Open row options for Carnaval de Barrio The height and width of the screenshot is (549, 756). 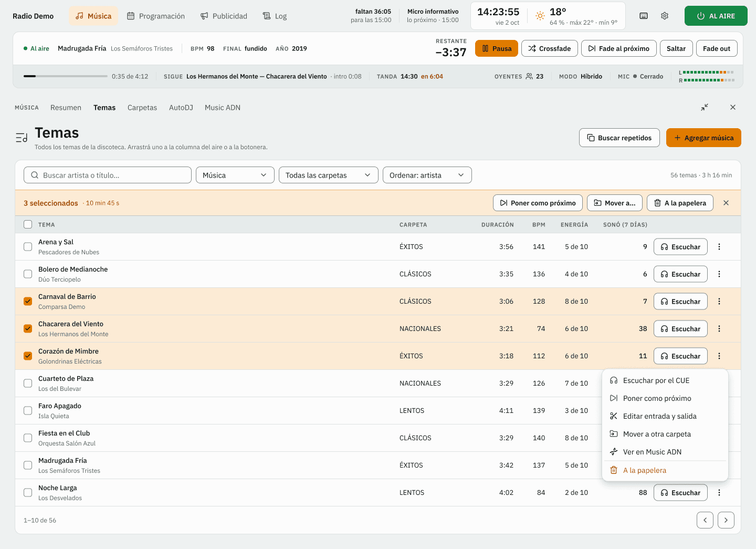click(x=719, y=302)
